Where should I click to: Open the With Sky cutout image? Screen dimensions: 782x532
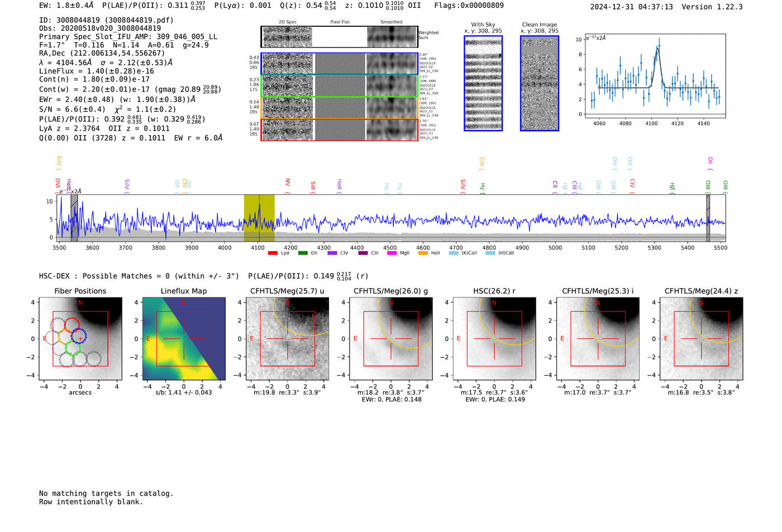483,83
